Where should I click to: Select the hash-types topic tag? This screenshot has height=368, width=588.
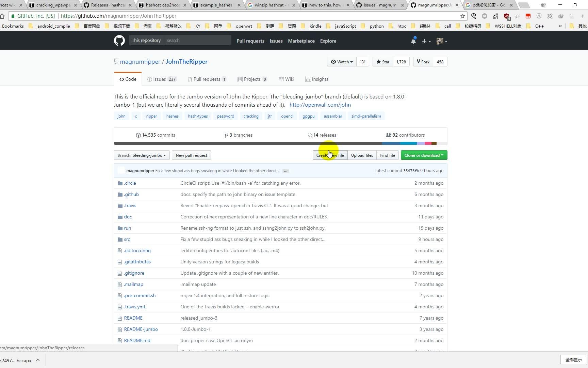click(198, 116)
